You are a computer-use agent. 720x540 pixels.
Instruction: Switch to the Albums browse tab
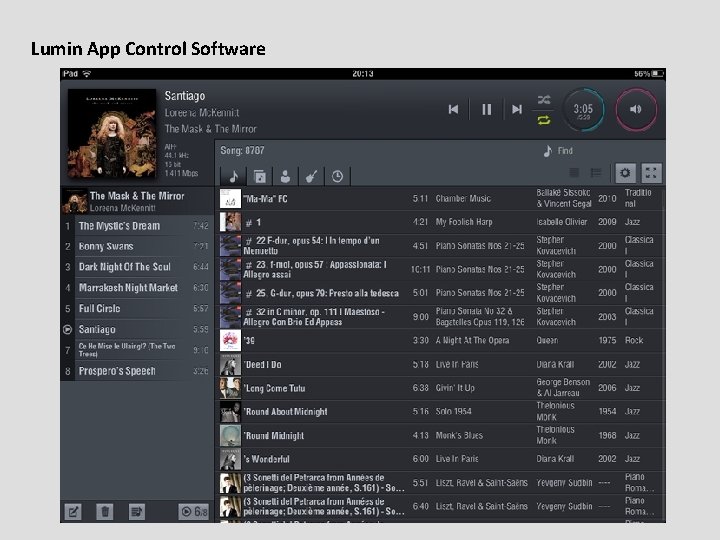259,176
